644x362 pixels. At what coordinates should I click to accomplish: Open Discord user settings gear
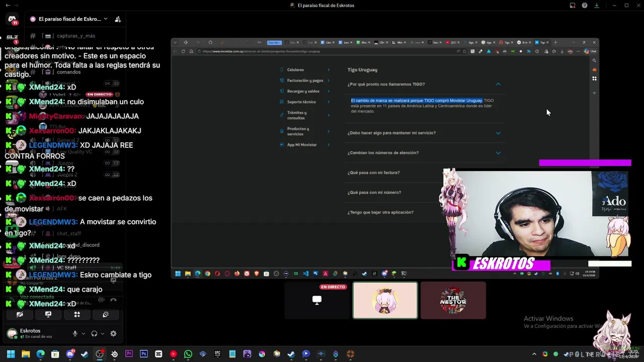113,333
